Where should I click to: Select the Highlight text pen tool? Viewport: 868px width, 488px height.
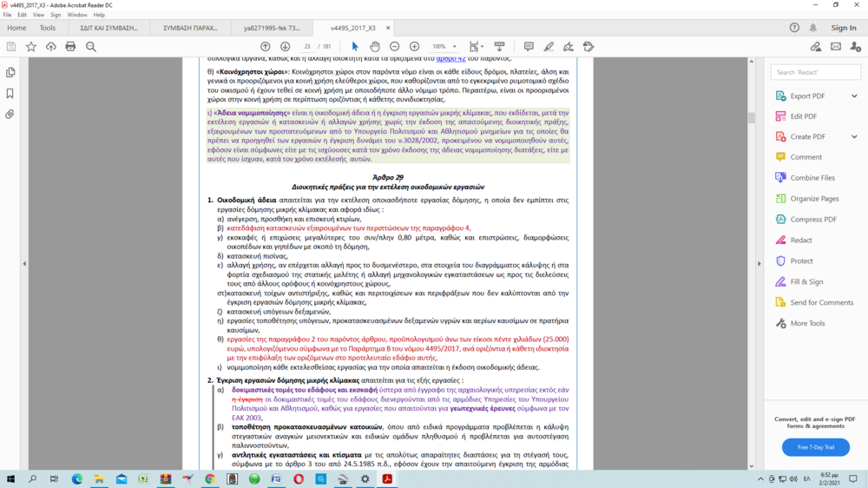[x=549, y=46]
